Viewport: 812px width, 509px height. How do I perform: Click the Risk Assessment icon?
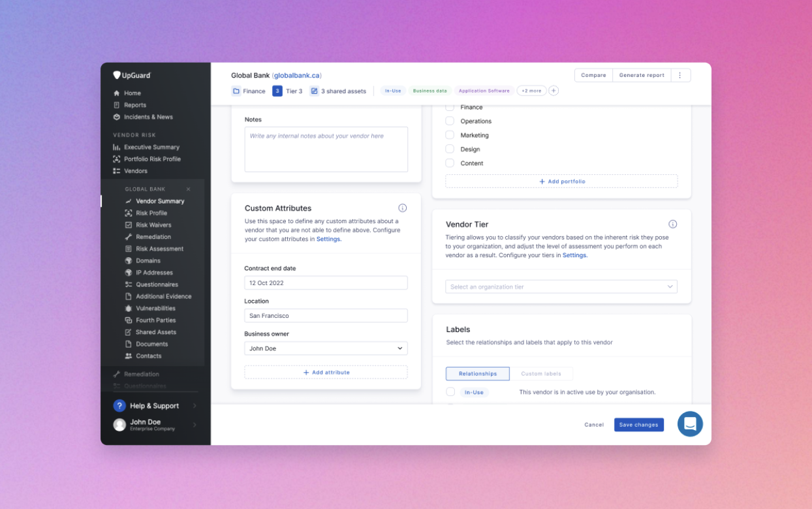click(129, 249)
